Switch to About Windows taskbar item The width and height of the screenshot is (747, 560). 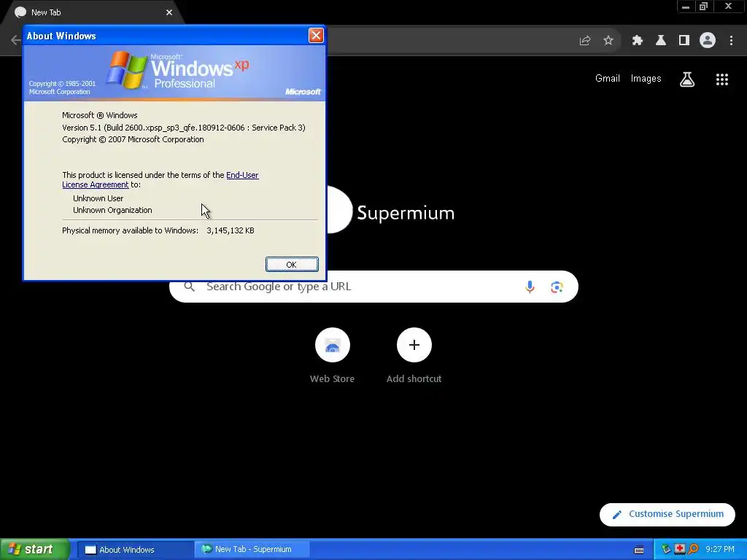135,550
